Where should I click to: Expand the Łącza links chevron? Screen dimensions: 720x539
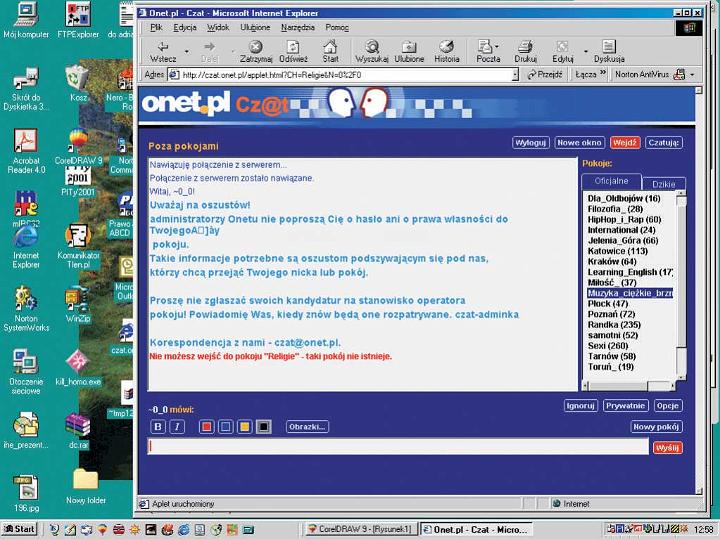pos(603,73)
